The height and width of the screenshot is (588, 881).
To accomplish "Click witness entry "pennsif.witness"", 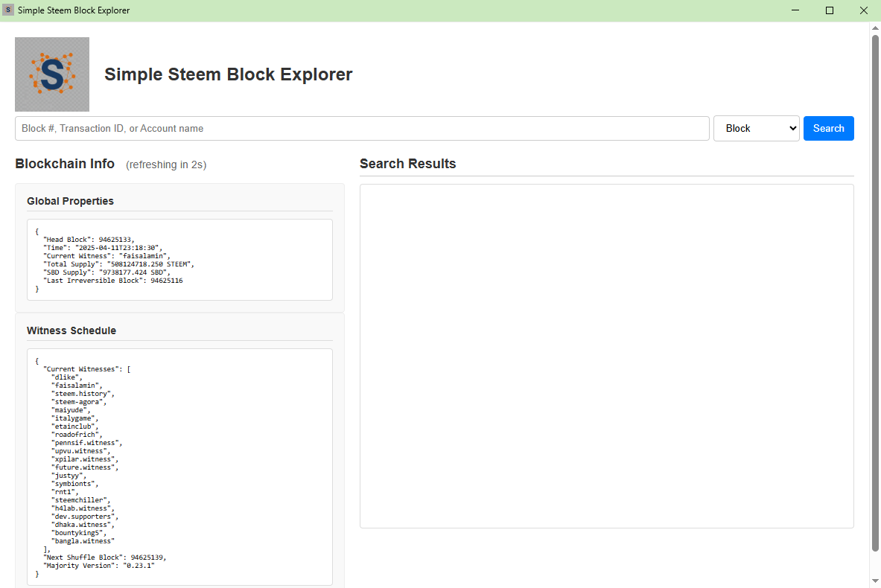I will pos(86,443).
